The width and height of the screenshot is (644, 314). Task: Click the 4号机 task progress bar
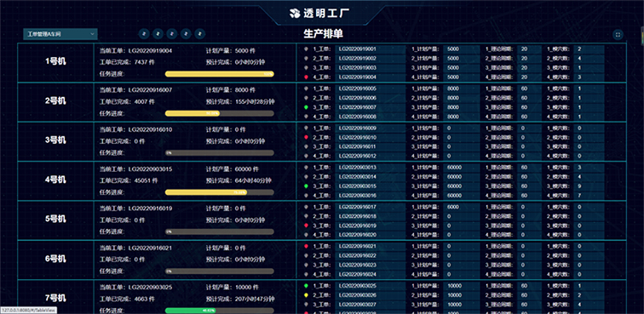click(219, 192)
